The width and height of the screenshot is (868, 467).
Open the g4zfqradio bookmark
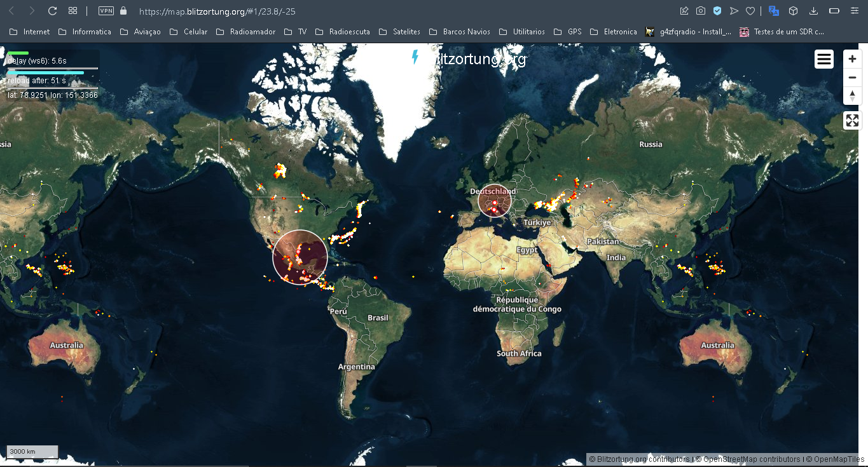[688, 32]
